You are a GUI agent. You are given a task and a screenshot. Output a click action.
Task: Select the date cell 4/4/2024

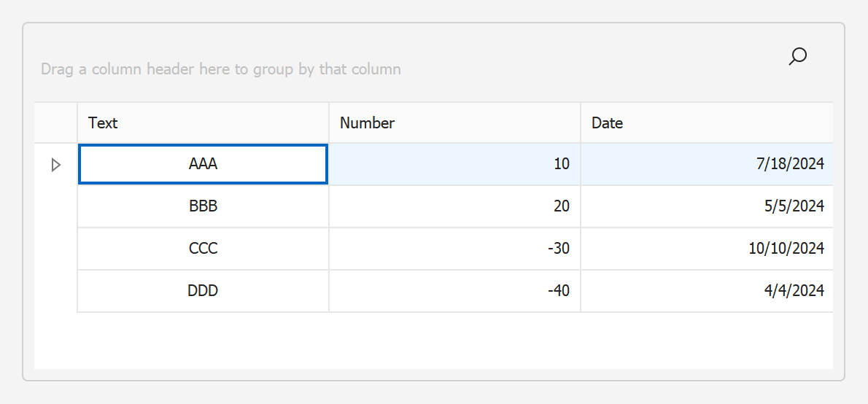[706, 291]
